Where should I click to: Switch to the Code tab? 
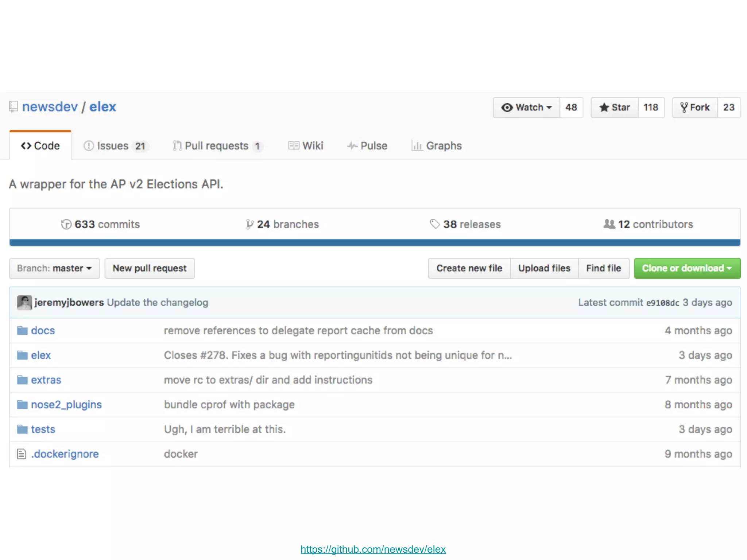pyautogui.click(x=40, y=146)
